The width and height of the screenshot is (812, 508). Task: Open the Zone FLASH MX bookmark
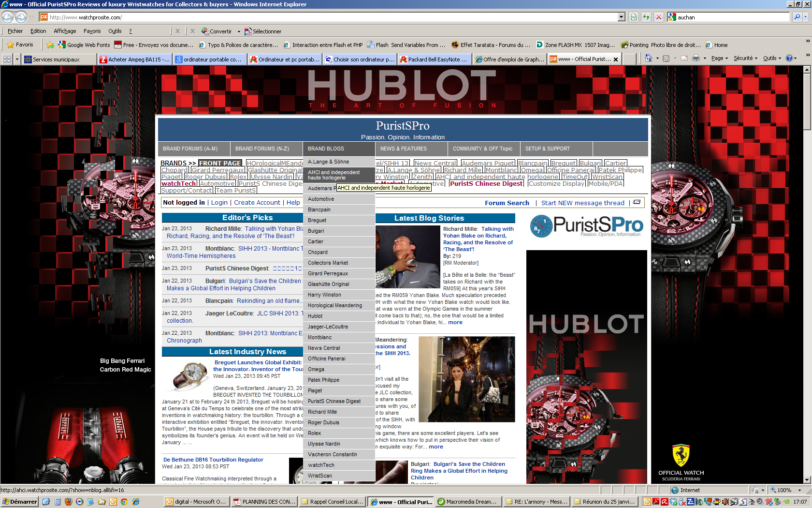pyautogui.click(x=575, y=45)
